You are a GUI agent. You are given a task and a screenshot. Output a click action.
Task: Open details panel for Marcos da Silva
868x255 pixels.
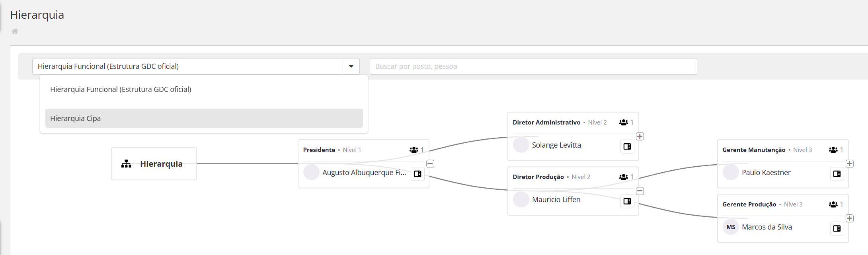pos(837,228)
